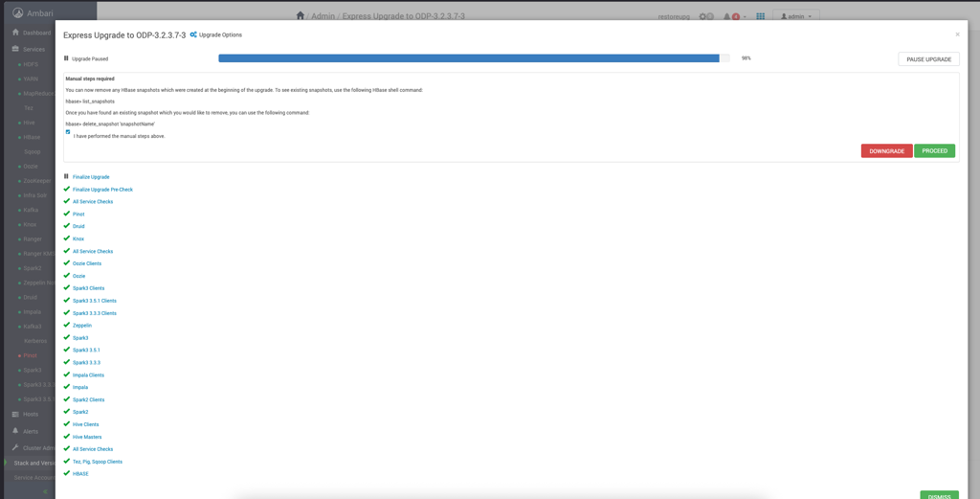
Task: Click Admin in the breadcrumb
Action: (x=323, y=15)
